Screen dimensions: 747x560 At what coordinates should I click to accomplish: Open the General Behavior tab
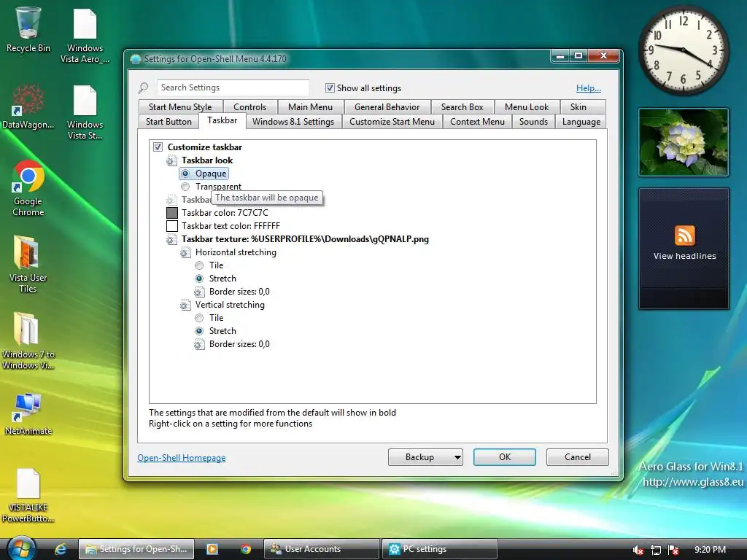(387, 107)
